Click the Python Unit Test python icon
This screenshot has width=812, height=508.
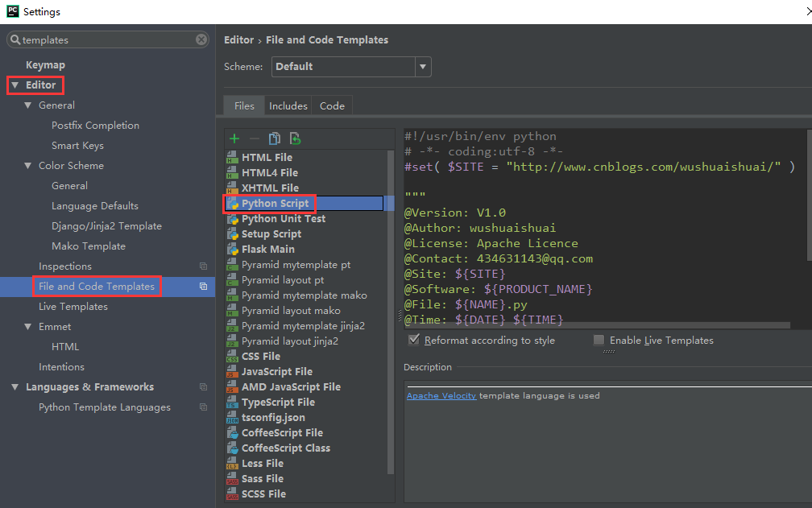click(233, 219)
